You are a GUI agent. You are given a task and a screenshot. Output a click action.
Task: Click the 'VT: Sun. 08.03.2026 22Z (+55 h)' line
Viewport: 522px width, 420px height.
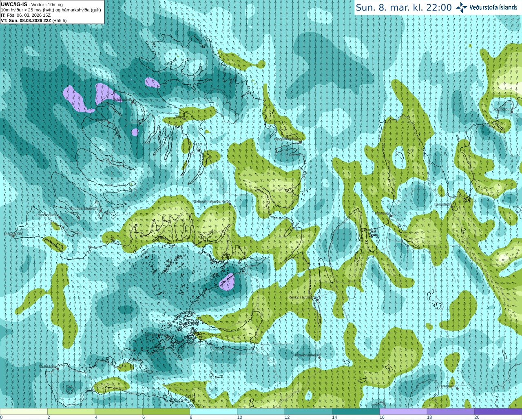pos(33,20)
